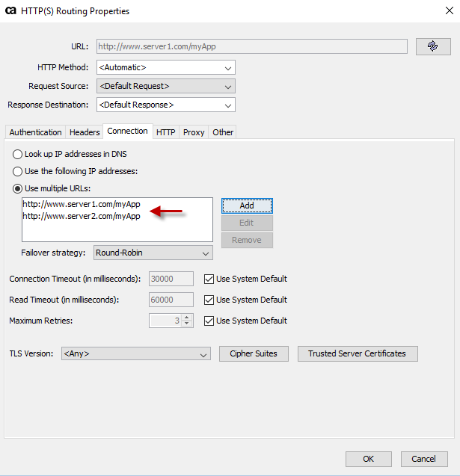Decrease Maximum Retries with down arrow
Screen dimensions: 460x476
pos(187,324)
